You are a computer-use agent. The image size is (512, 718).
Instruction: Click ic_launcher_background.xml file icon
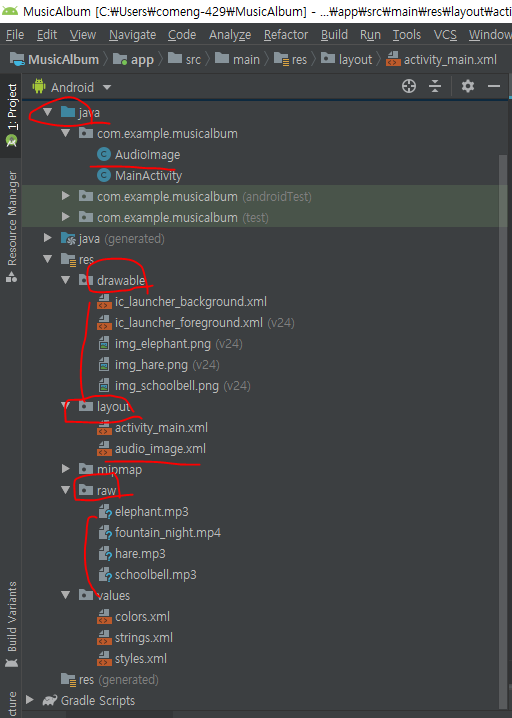tap(104, 301)
